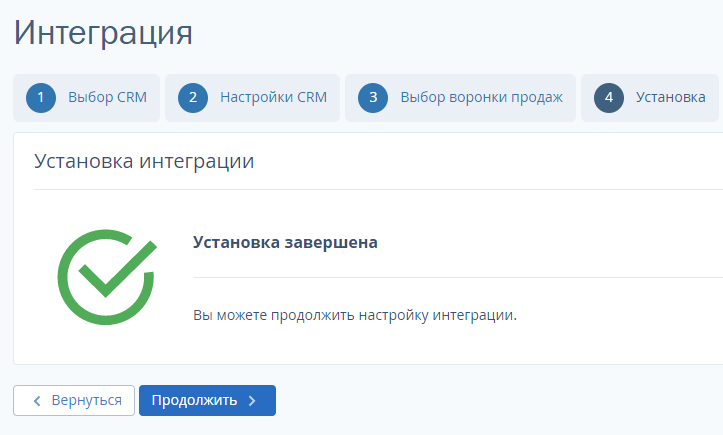Click the text Вы можете продолжить настройку интеграции
The height and width of the screenshot is (435, 723).
tap(355, 315)
